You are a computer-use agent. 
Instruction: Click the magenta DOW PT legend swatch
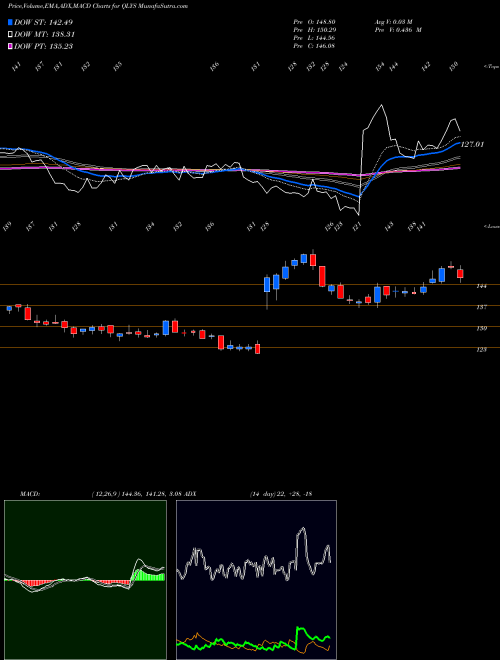click(10, 46)
